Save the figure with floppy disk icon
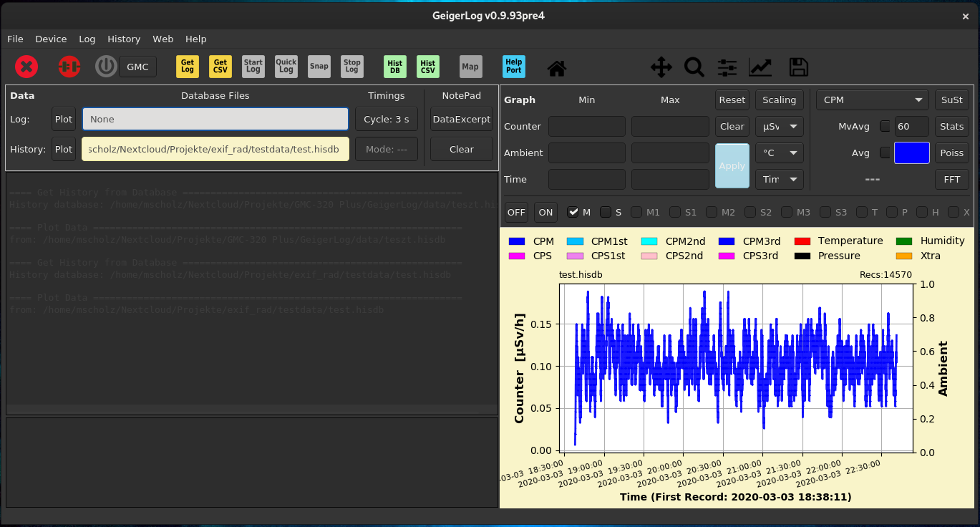Image resolution: width=980 pixels, height=527 pixels. pyautogui.click(x=798, y=67)
